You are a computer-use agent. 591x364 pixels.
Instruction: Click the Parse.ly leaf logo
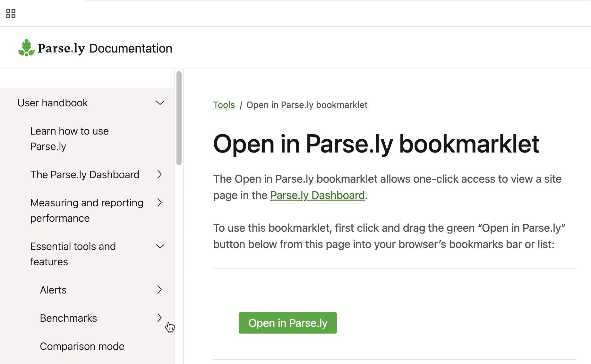pyautogui.click(x=26, y=48)
